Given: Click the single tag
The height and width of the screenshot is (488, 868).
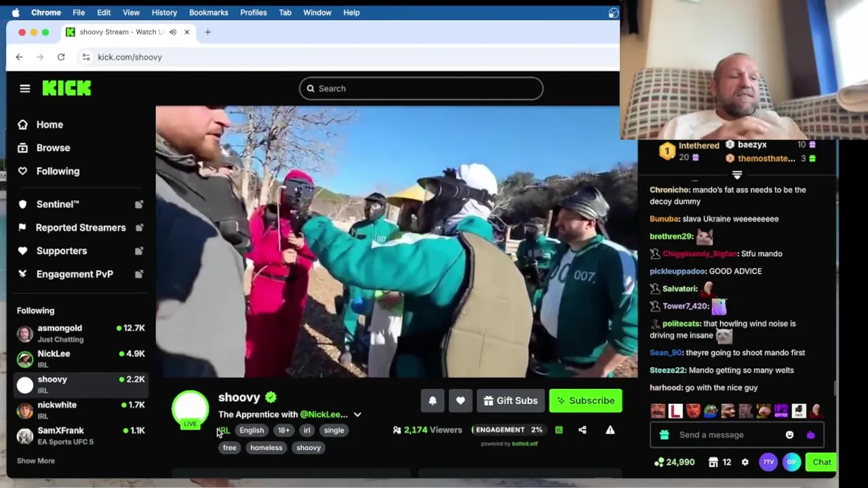Looking at the screenshot, I should [x=334, y=430].
